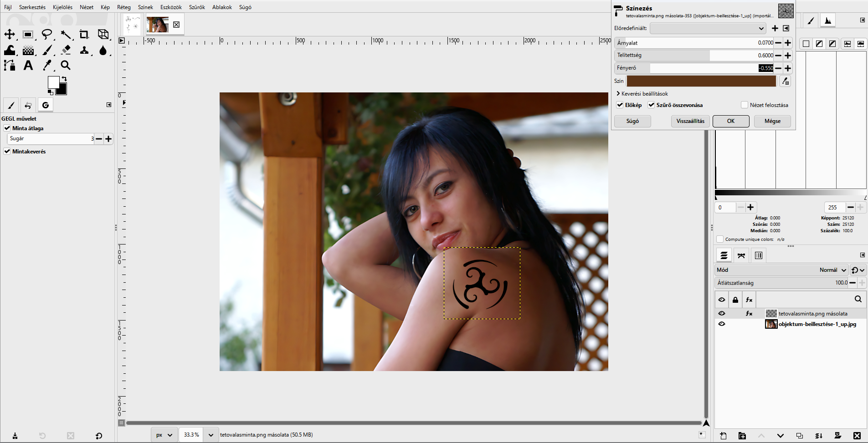Select the Text tool
This screenshot has height=443, width=868.
[28, 66]
